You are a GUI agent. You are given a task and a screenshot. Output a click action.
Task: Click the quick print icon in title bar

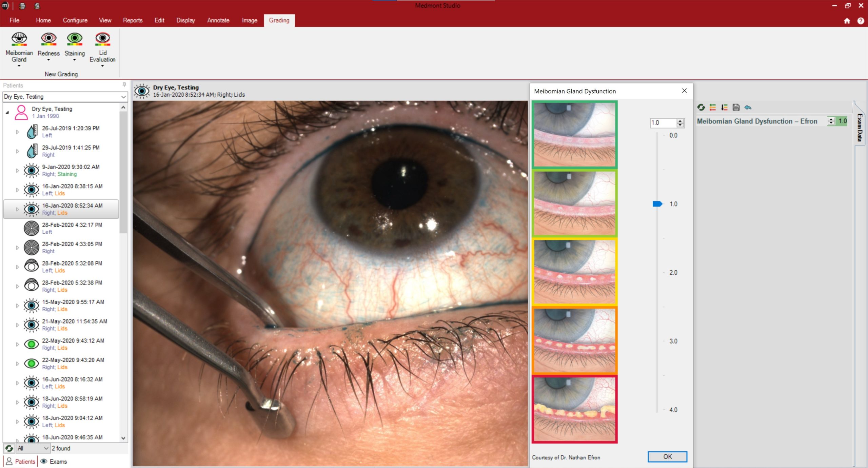pyautogui.click(x=22, y=6)
